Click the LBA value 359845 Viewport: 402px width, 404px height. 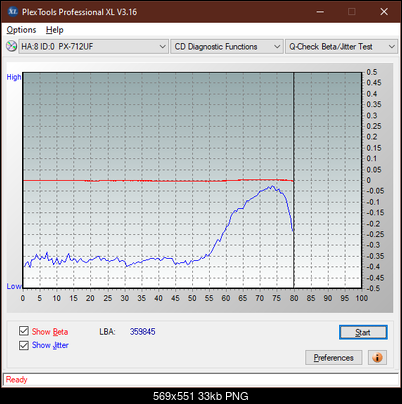(143, 332)
